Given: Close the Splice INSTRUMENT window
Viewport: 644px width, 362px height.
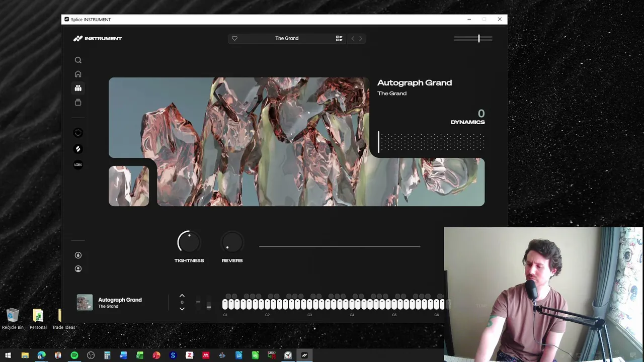Looking at the screenshot, I should pos(500,19).
